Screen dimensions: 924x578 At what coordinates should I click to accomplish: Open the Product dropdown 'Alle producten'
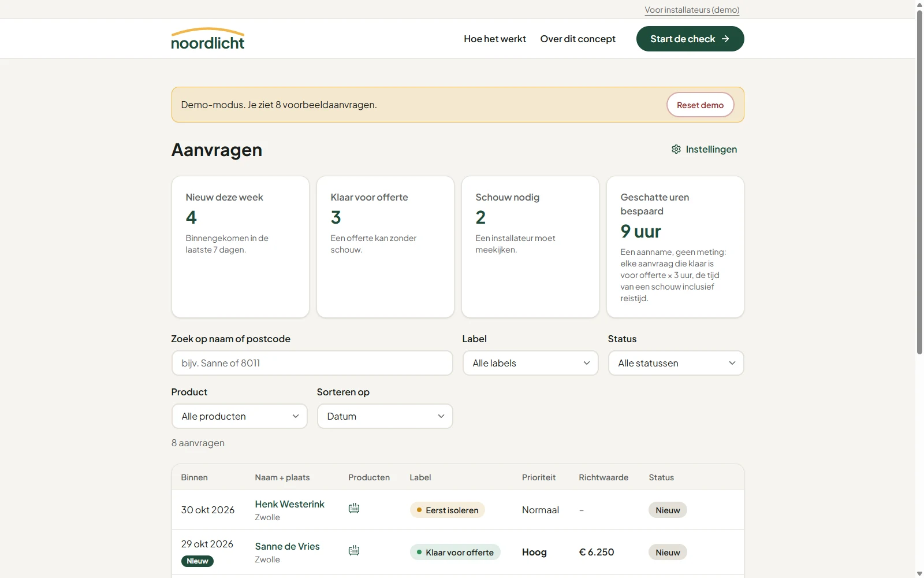click(x=239, y=416)
